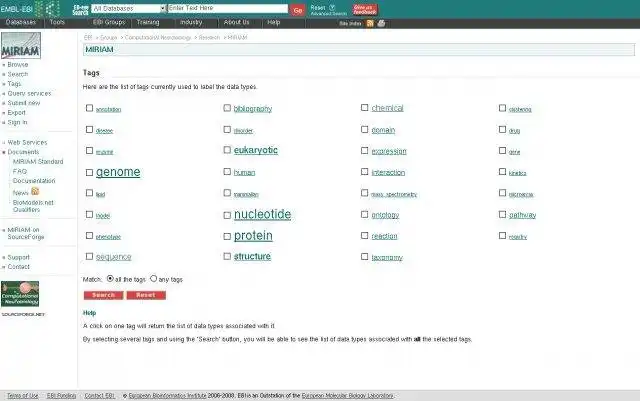The width and height of the screenshot is (640, 401).
Task: Click the Computational Neurobiology badge
Action: pos(20,294)
